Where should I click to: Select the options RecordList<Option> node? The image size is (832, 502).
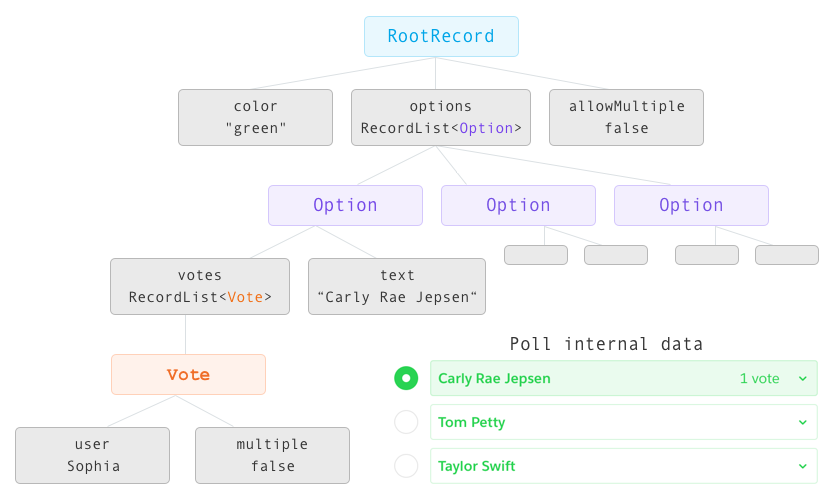click(x=441, y=117)
